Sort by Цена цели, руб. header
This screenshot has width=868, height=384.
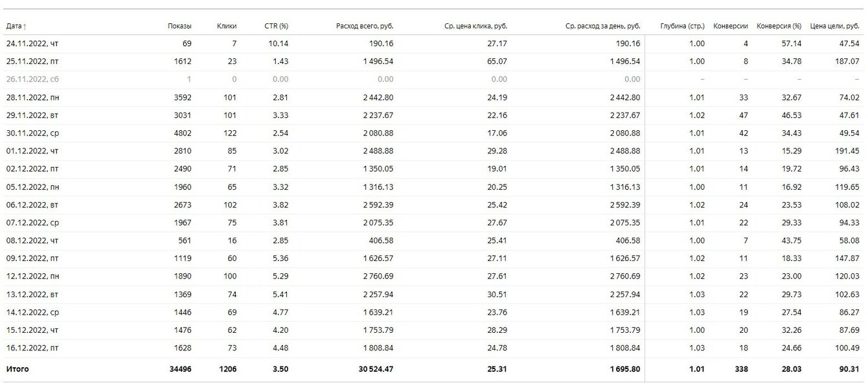click(x=834, y=27)
